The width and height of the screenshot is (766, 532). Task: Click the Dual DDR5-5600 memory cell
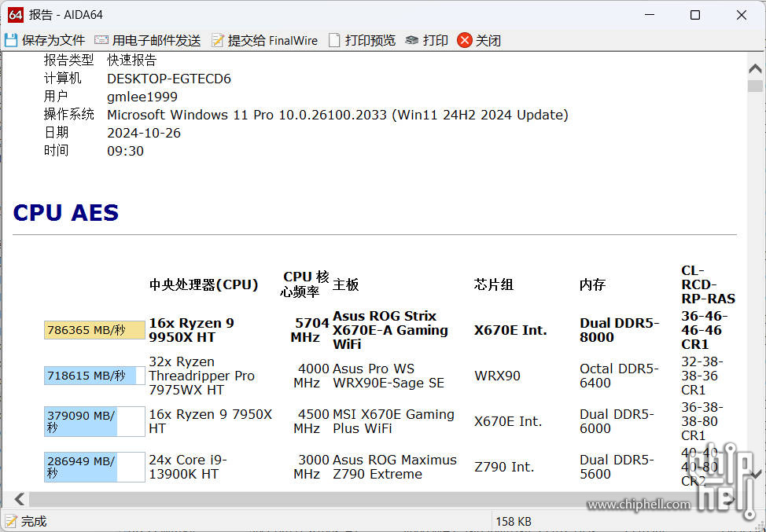tap(617, 467)
